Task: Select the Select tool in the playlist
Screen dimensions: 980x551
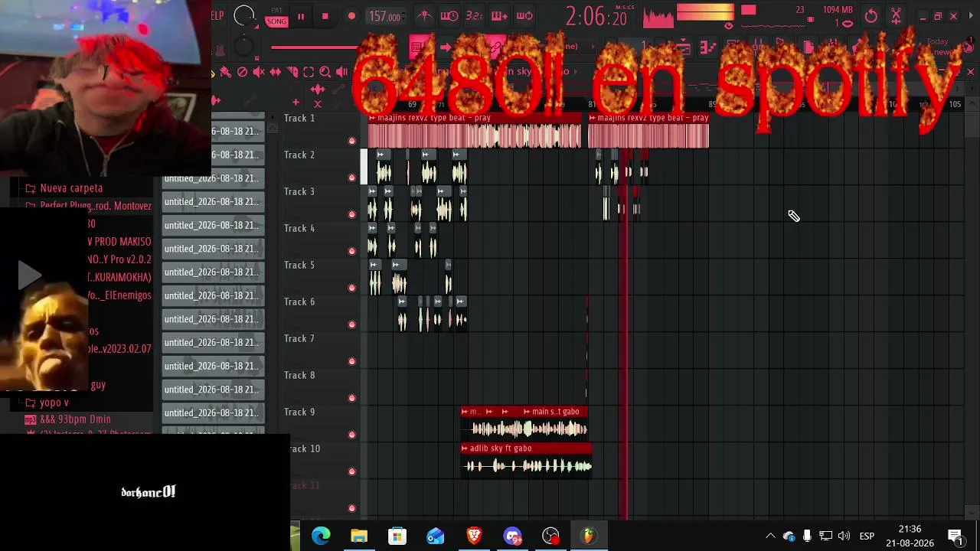Action: pyautogui.click(x=309, y=72)
